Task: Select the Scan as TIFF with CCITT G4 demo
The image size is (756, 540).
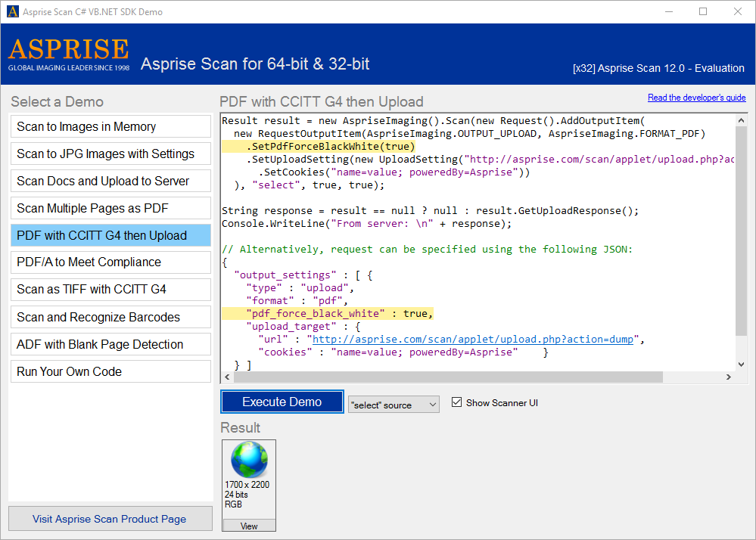Action: (110, 290)
